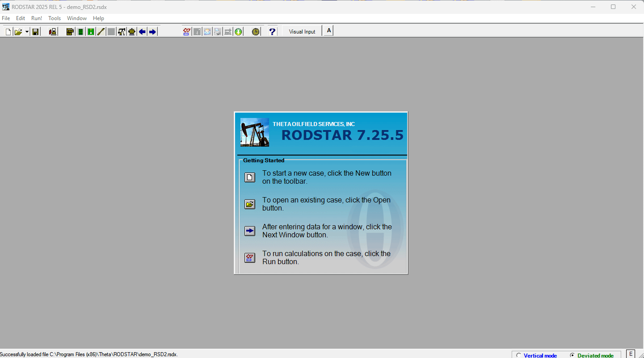Expand the arrow beside the toolbar Open icon
This screenshot has height=358, width=644.
(x=27, y=32)
